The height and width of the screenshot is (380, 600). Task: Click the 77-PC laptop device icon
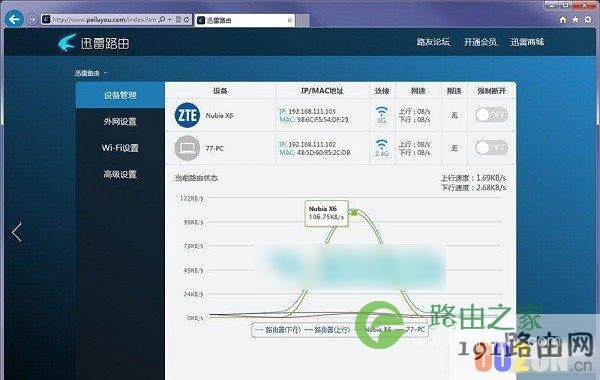click(187, 148)
